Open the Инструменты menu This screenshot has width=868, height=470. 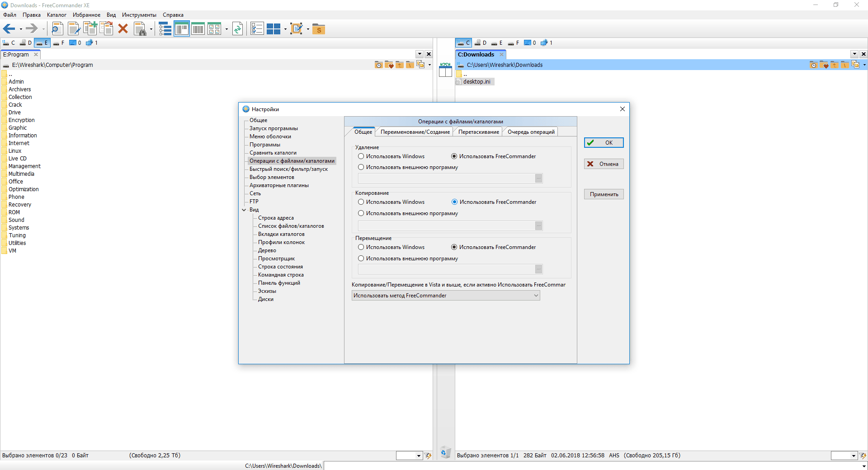139,15
